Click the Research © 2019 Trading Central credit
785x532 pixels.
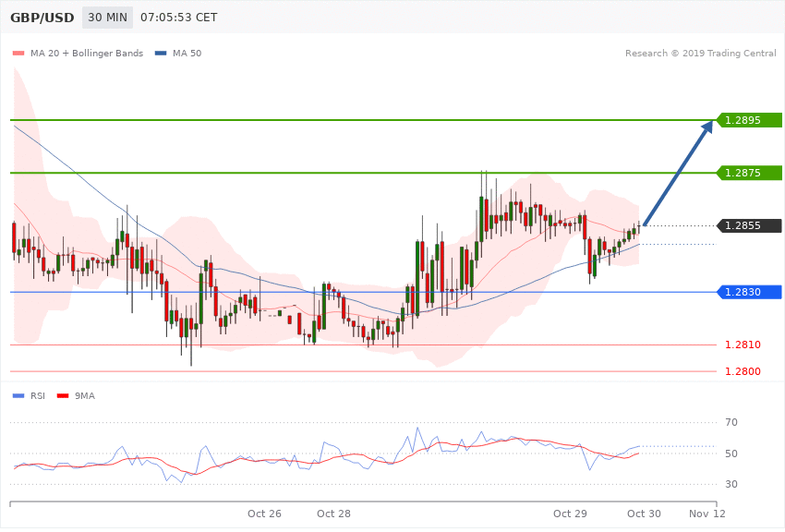(x=700, y=53)
